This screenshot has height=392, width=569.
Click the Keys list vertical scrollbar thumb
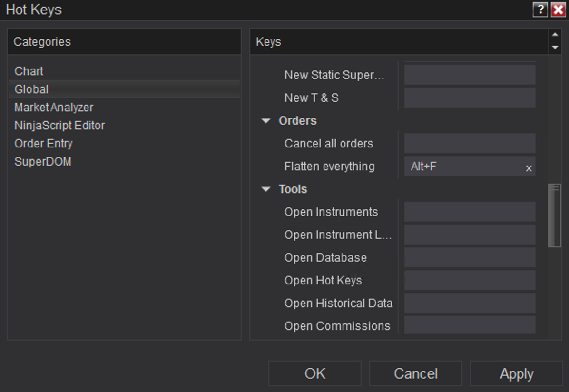pyautogui.click(x=554, y=216)
